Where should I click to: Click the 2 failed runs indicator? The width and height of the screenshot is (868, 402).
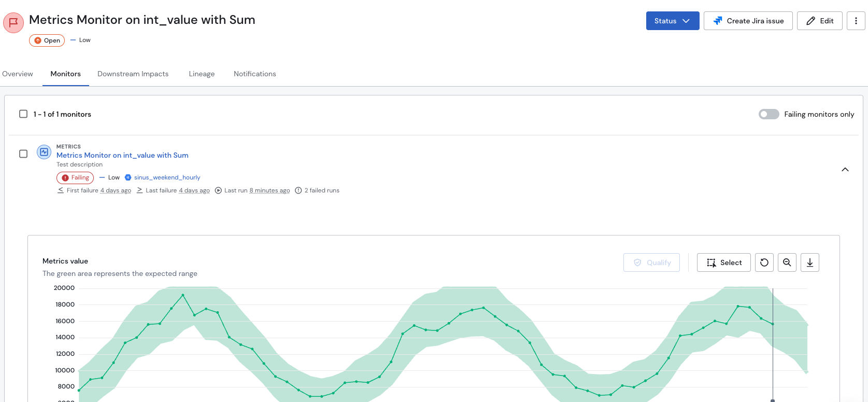[x=317, y=190]
